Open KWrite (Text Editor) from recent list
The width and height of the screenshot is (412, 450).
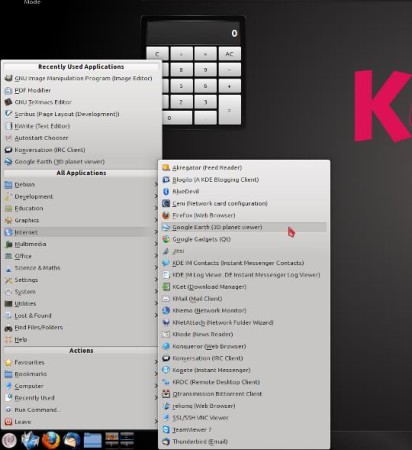point(81,126)
